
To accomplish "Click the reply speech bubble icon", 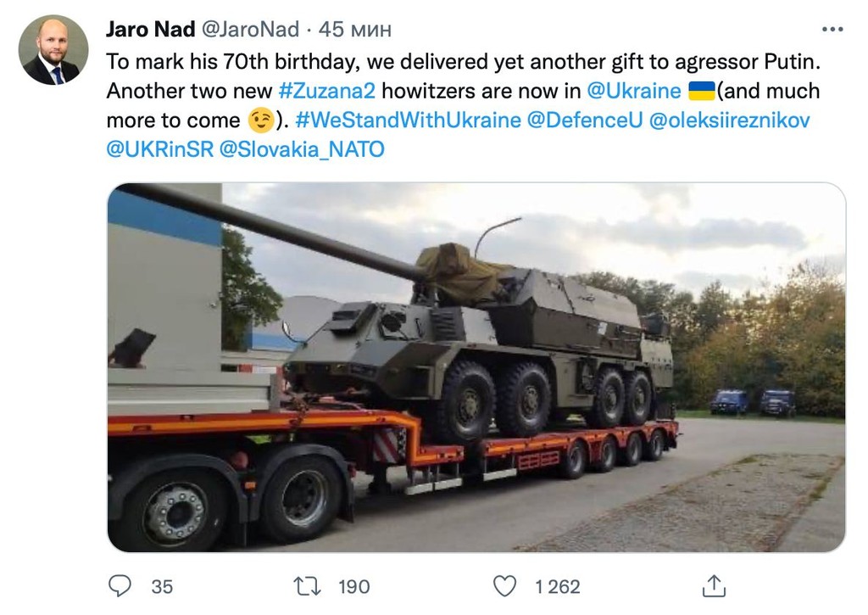I will tap(120, 585).
